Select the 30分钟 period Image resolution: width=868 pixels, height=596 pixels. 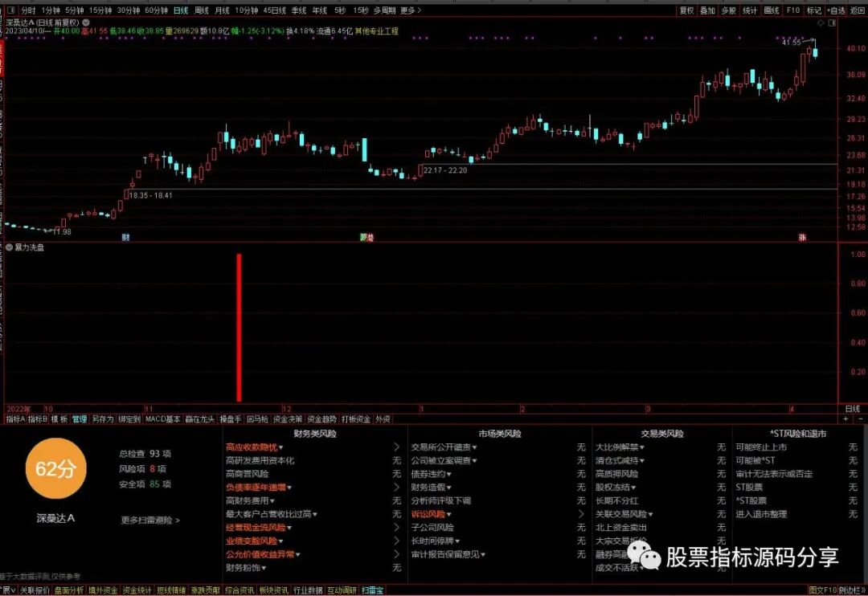[129, 10]
